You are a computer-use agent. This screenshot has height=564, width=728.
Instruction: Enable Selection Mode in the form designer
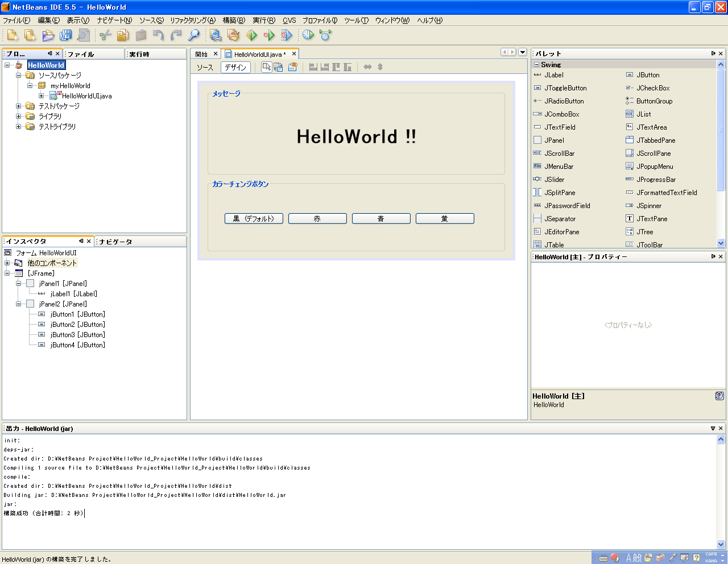(266, 67)
